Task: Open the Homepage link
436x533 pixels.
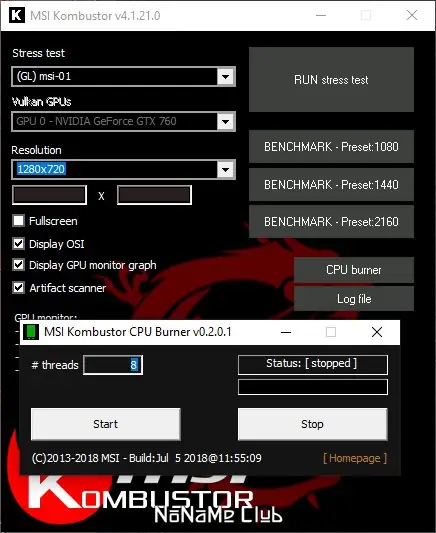Action: coord(355,458)
